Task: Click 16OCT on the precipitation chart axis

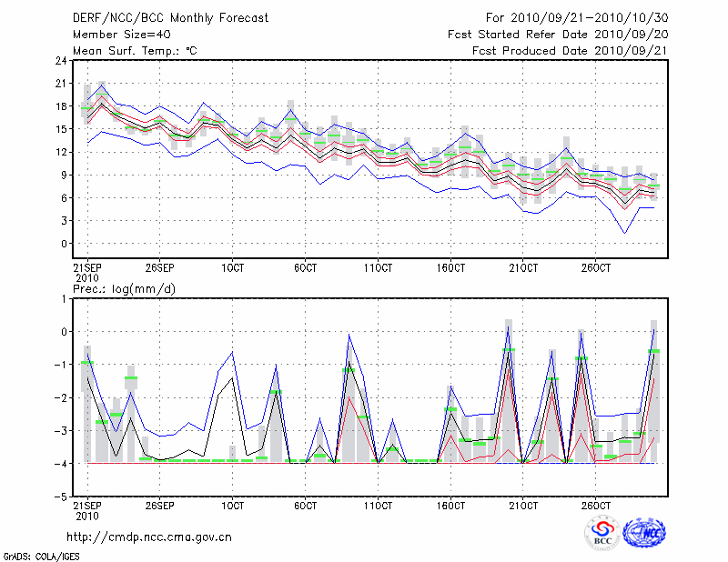Action: (x=450, y=503)
